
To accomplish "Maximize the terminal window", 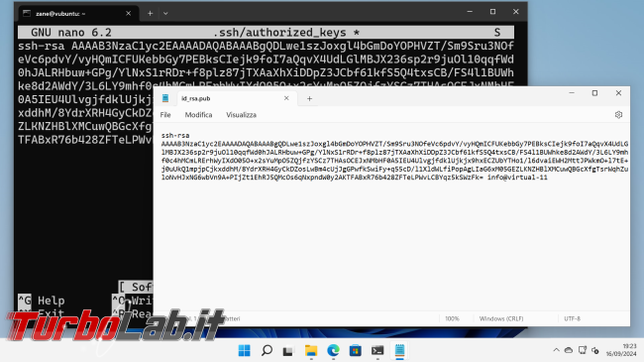I will pyautogui.click(x=492, y=12).
